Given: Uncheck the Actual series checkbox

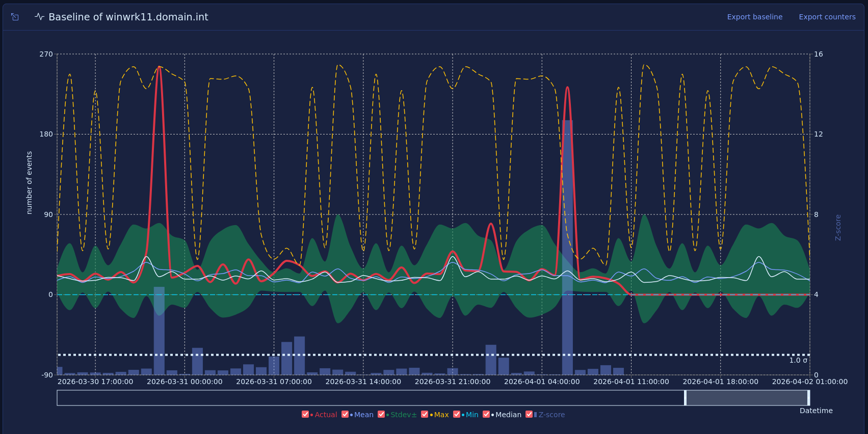Looking at the screenshot, I should 305,415.
